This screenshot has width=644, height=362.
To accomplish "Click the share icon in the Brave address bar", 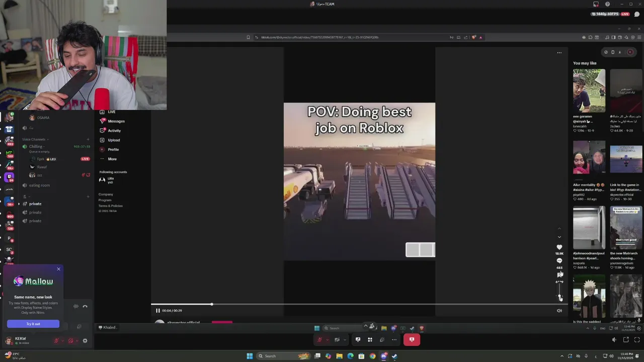I will tap(465, 37).
